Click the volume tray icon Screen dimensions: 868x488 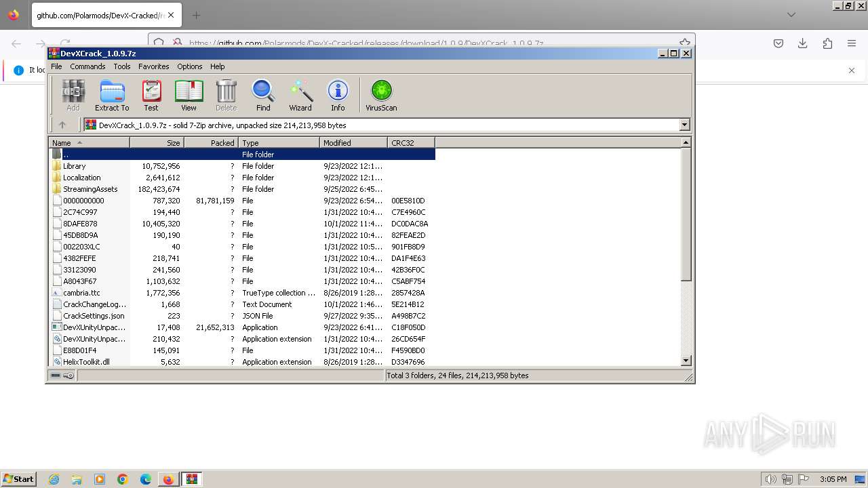tap(770, 479)
